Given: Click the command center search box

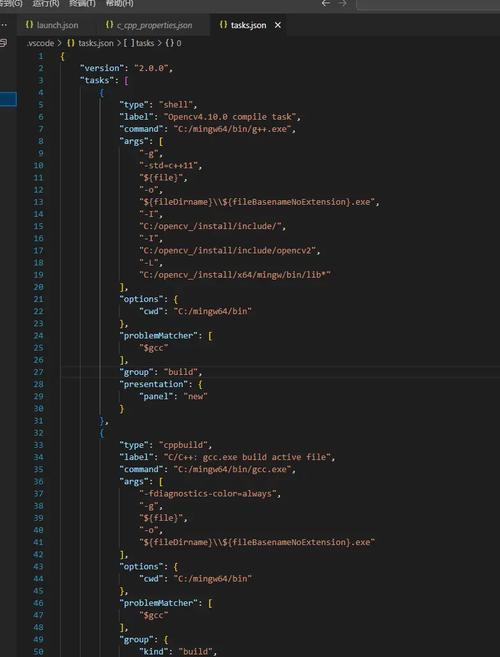Looking at the screenshot, I should click(x=428, y=4).
